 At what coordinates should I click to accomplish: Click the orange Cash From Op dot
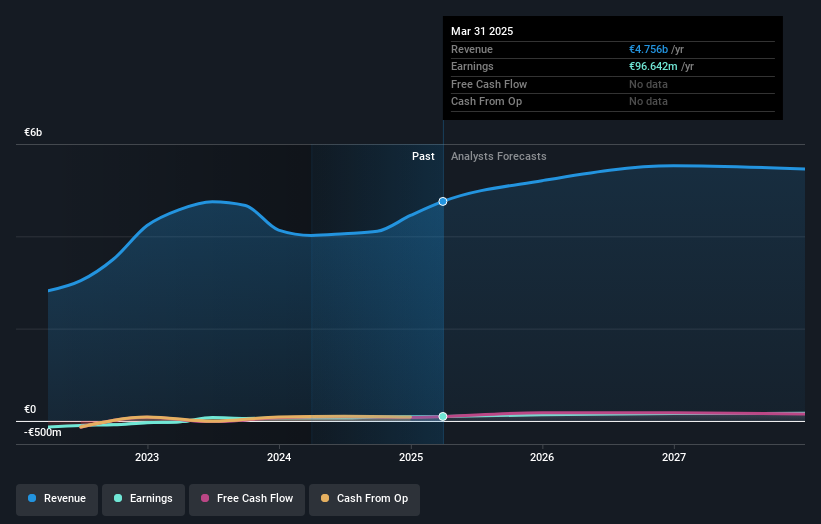tap(325, 498)
